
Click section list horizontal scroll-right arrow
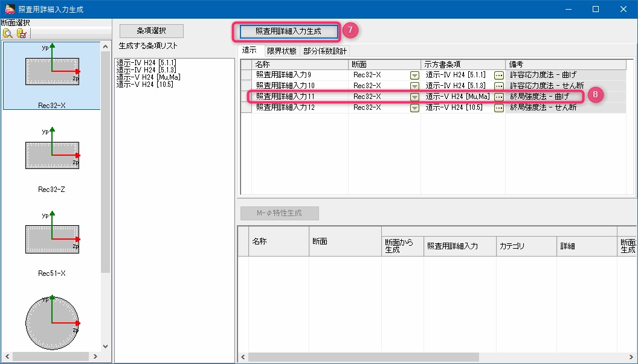pyautogui.click(x=95, y=357)
